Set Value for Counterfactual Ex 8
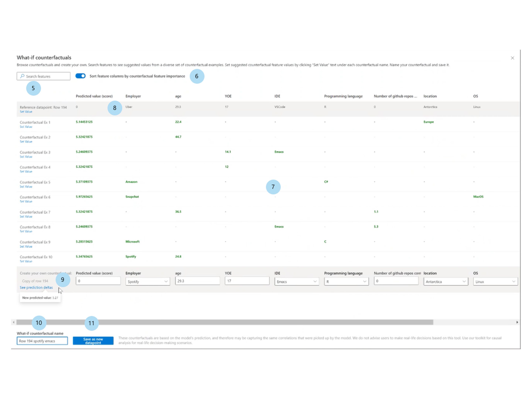The height and width of the screenshot is (399, 532). (x=26, y=231)
